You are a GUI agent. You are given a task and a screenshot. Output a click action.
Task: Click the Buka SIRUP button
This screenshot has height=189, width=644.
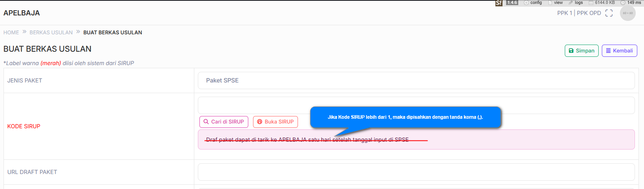coord(275,122)
